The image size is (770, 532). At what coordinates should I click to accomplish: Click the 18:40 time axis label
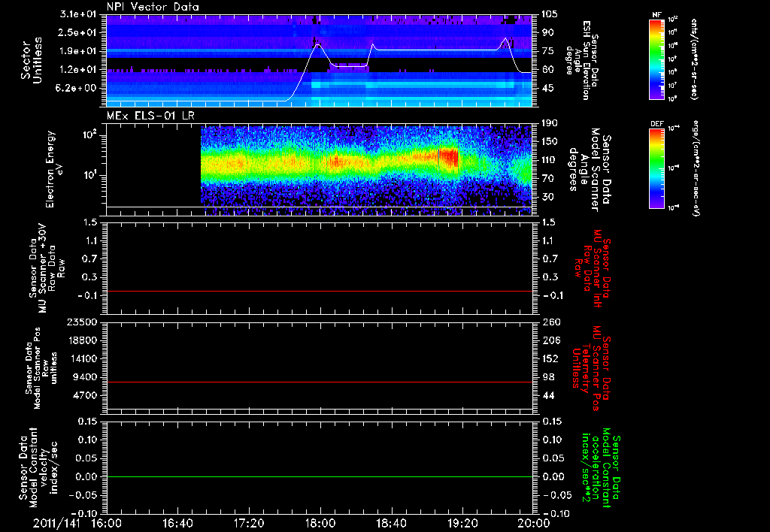coord(391,523)
